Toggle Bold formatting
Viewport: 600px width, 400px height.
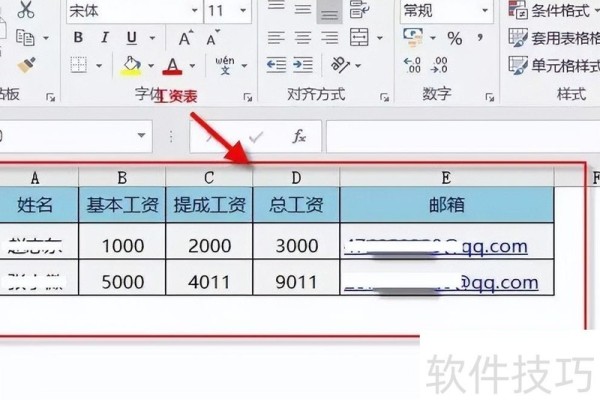[78, 38]
